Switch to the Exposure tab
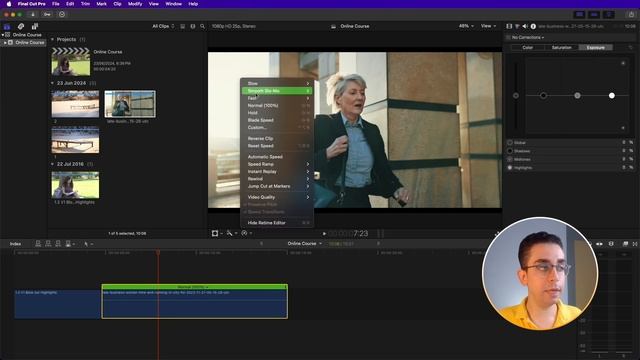Screen dimensions: 640x360 [596, 48]
